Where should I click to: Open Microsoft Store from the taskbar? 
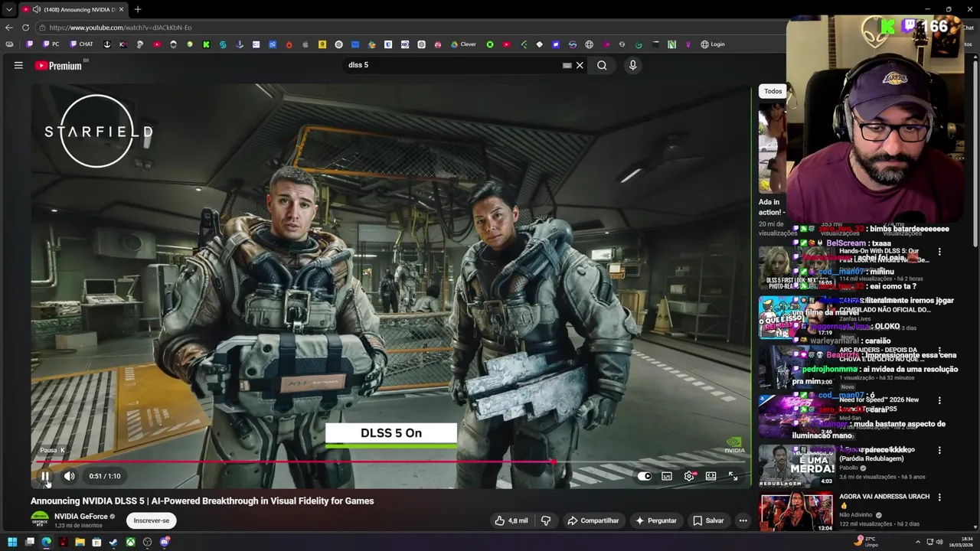tap(96, 542)
